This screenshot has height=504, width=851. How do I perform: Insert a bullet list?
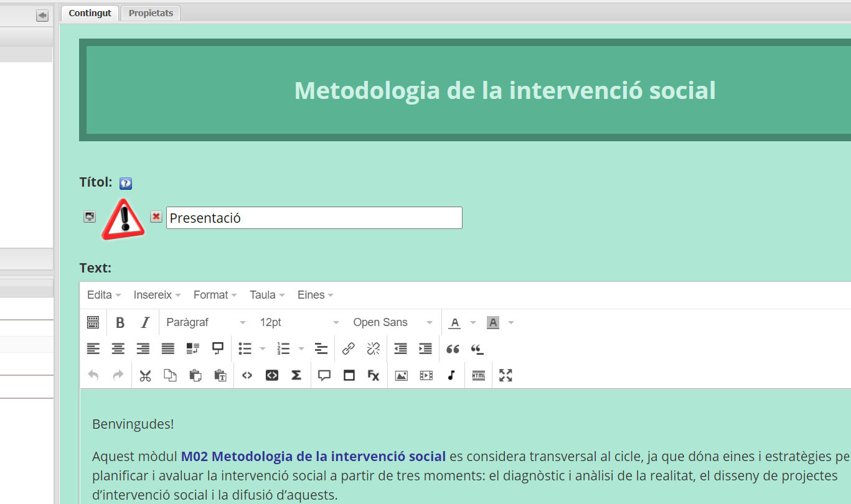click(245, 348)
